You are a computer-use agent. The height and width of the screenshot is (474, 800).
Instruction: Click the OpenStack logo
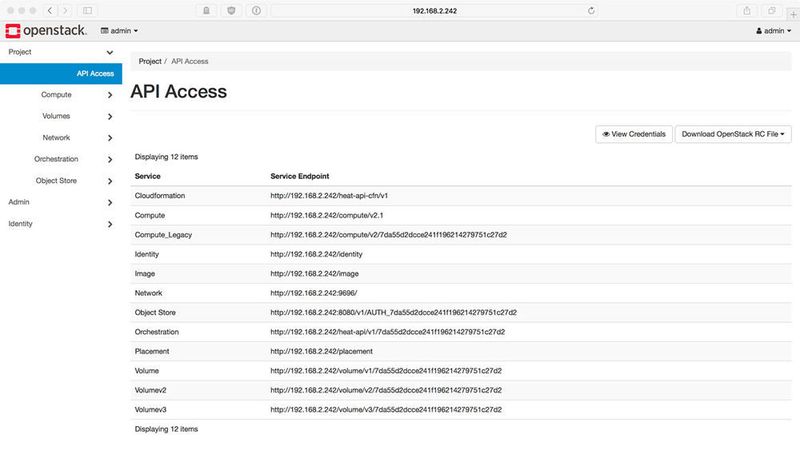(x=46, y=31)
